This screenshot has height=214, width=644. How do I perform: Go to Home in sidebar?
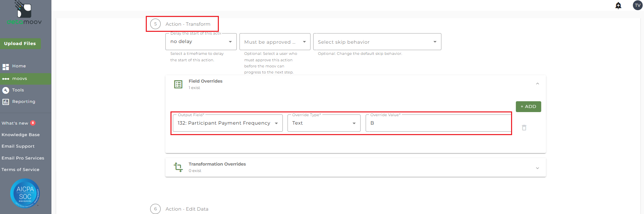pos(19,66)
